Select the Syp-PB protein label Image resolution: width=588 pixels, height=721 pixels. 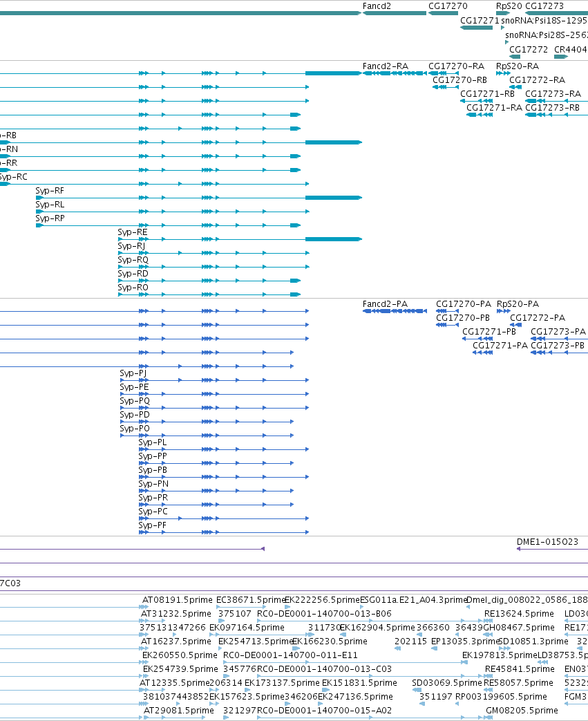pos(153,470)
